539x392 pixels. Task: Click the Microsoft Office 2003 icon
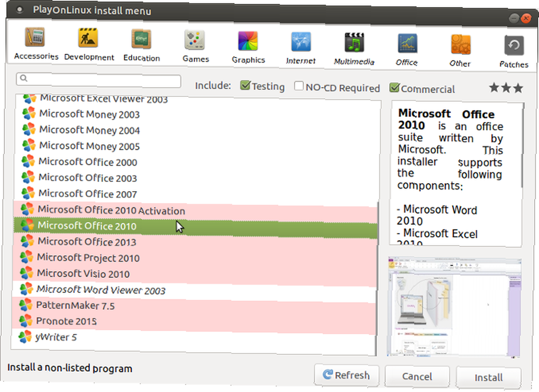pos(28,177)
